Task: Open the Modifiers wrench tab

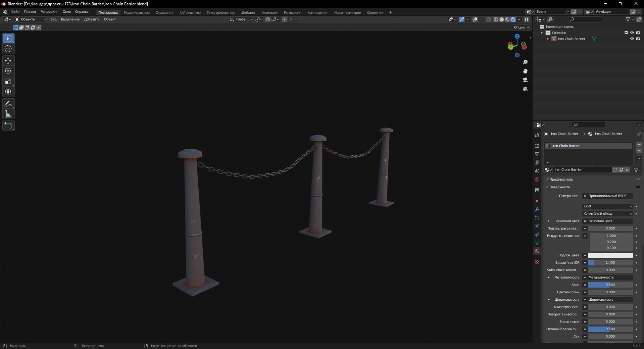Action: (537, 209)
